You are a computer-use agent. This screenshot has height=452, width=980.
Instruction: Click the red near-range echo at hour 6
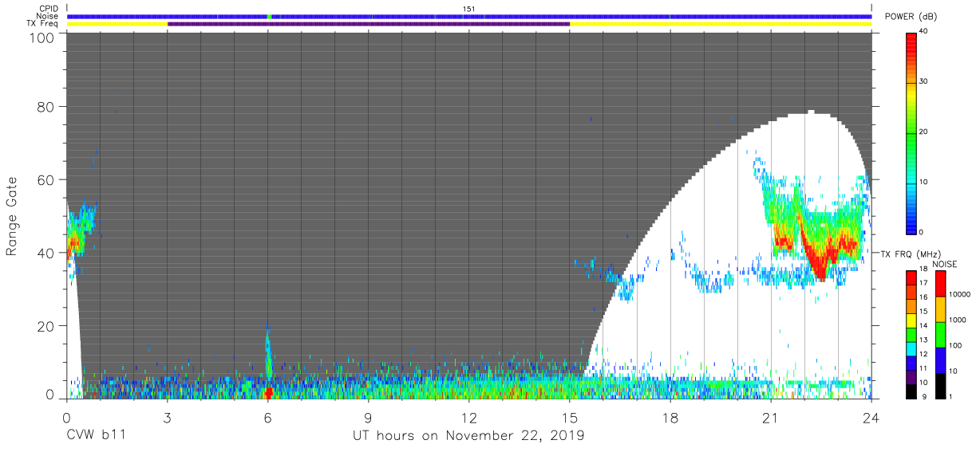(268, 392)
